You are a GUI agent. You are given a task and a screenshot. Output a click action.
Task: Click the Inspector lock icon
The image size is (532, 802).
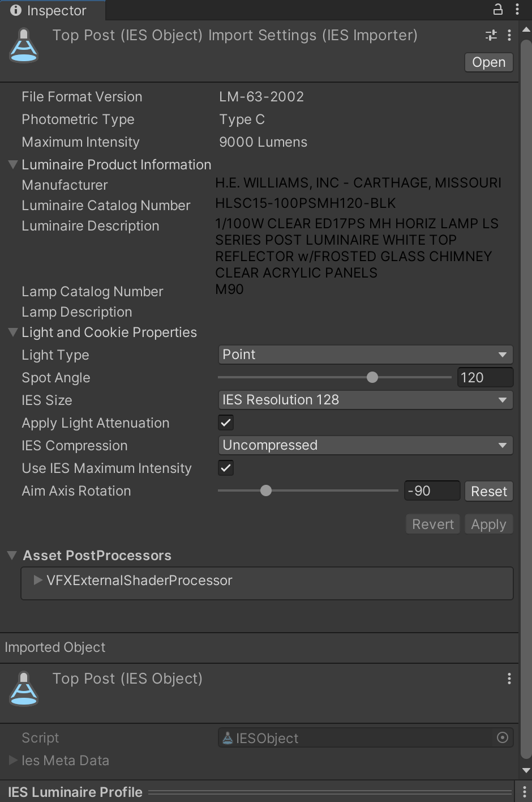(498, 9)
